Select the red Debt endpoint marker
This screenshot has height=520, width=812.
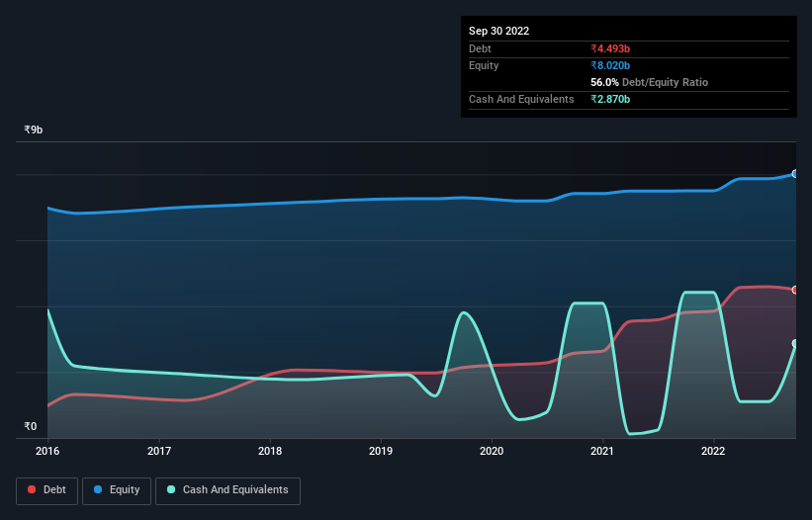pyautogui.click(x=795, y=290)
